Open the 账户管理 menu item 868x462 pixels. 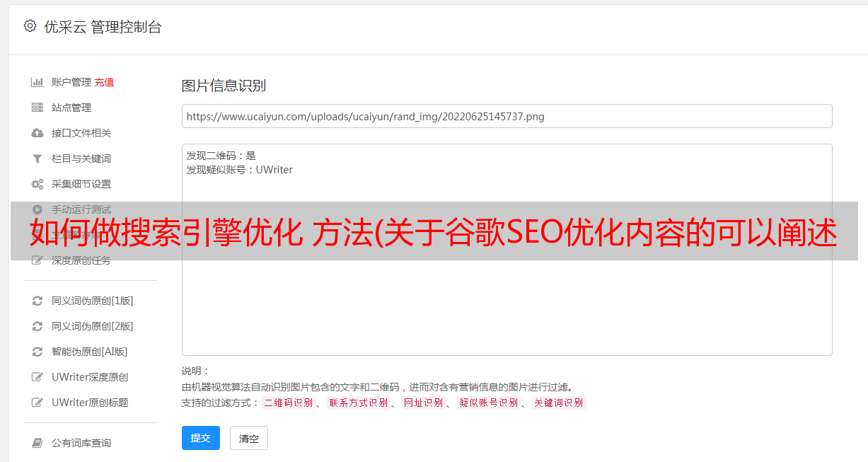point(71,82)
